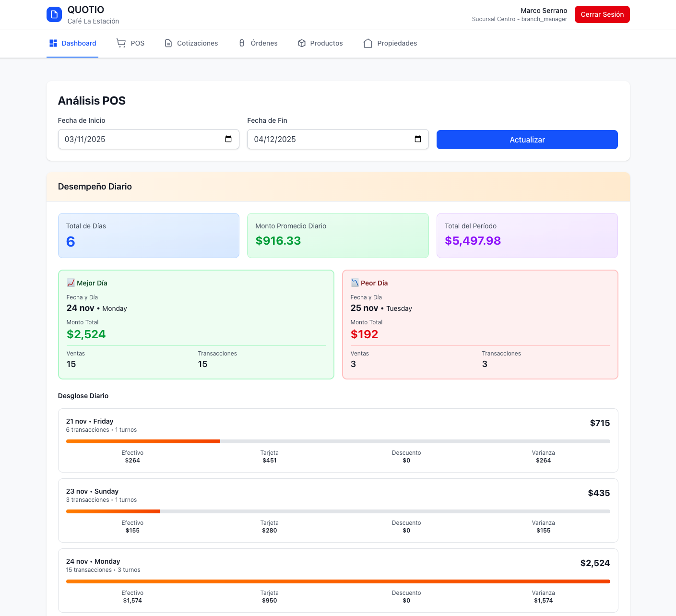Click the Peor Día declining chart icon

(355, 283)
